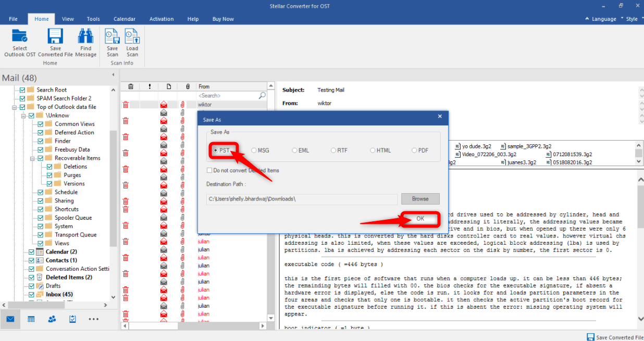The height and width of the screenshot is (341, 644).
Task: Select the Purges folder
Action: (x=72, y=175)
